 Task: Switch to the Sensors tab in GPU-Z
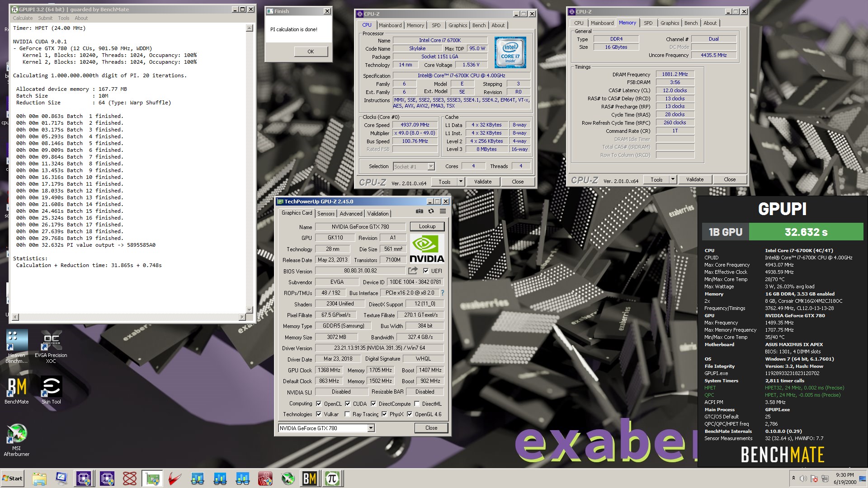(326, 214)
